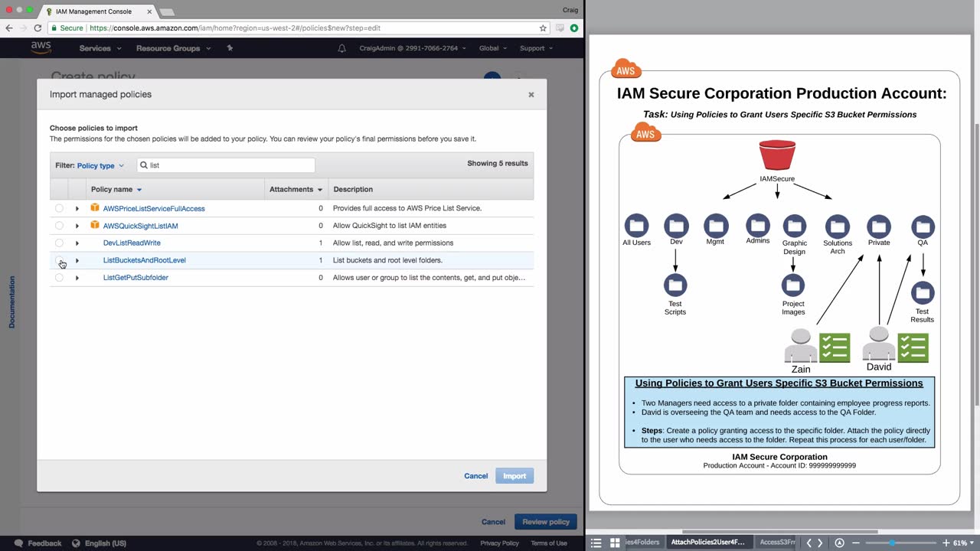The height and width of the screenshot is (551, 980).
Task: Click the cast icon in browser toolbar
Action: 560,28
